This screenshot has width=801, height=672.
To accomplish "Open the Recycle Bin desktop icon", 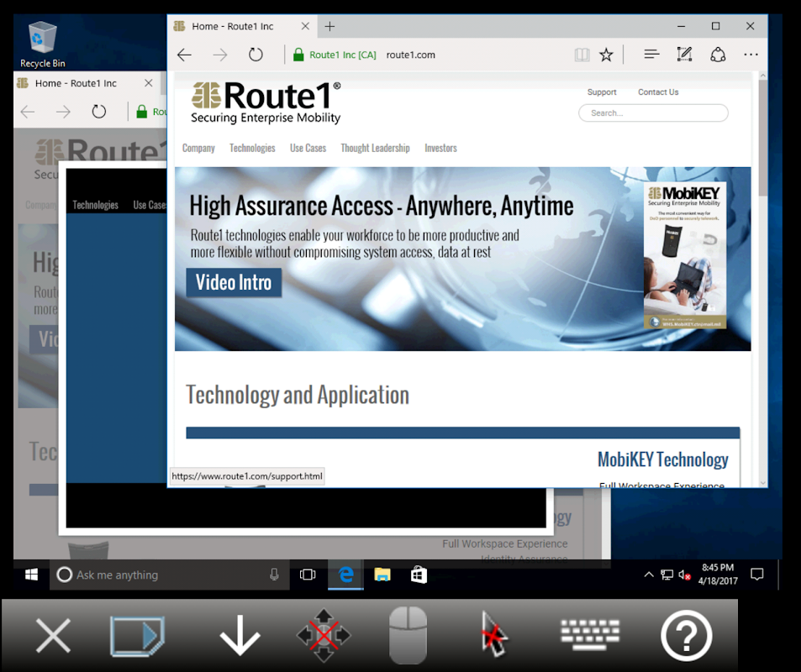I will [42, 45].
